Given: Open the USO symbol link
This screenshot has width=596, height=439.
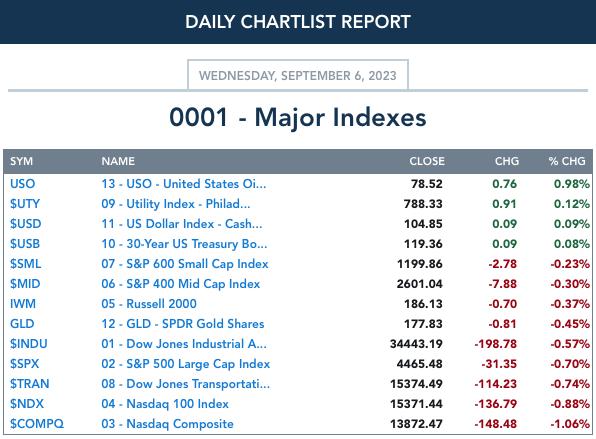Looking at the screenshot, I should point(22,184).
